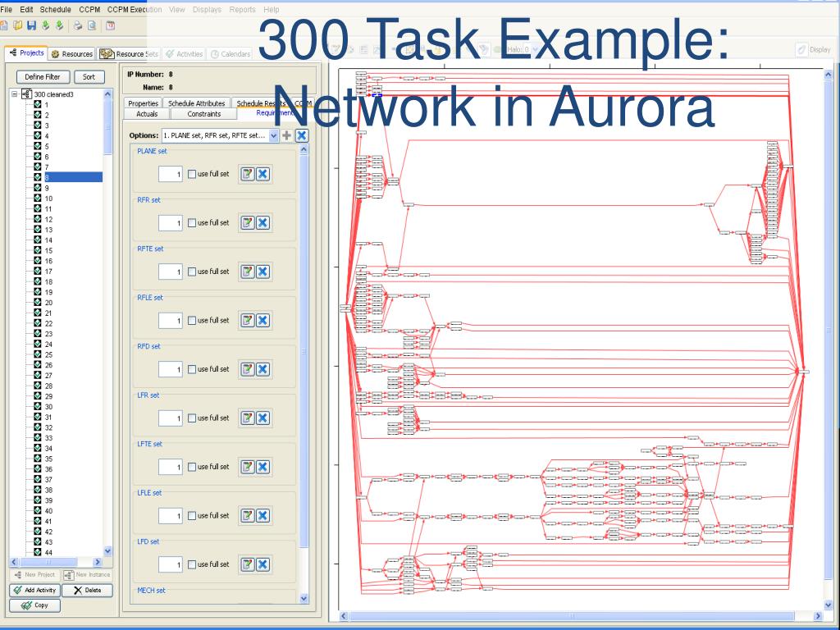
Task: Click the network view scroll up arrow
Action: pyautogui.click(x=829, y=75)
